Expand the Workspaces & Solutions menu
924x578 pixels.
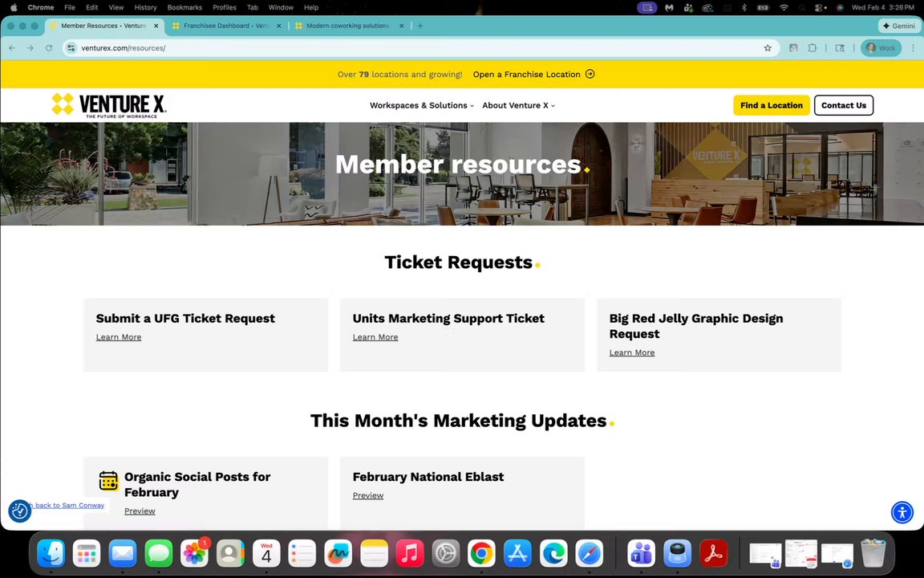click(421, 105)
